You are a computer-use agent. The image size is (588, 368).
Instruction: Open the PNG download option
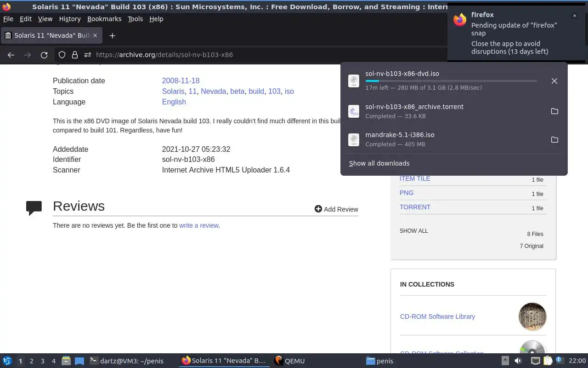(x=407, y=193)
